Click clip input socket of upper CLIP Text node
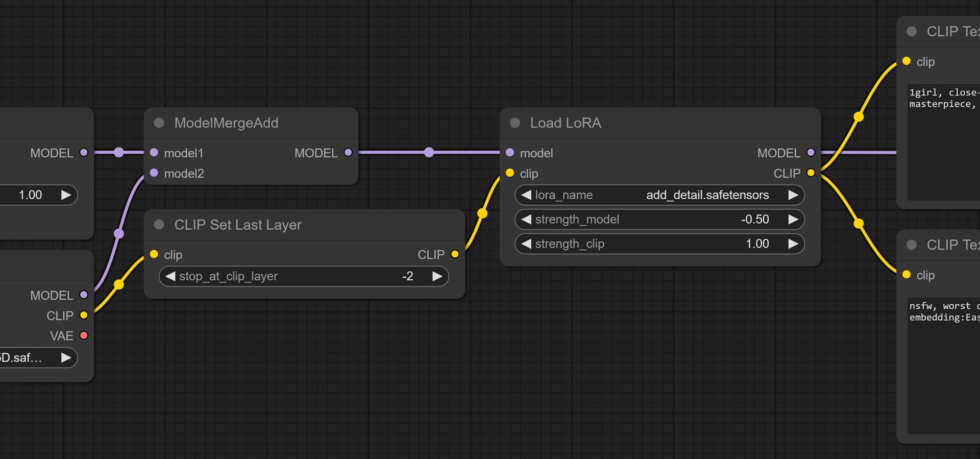 click(x=906, y=61)
